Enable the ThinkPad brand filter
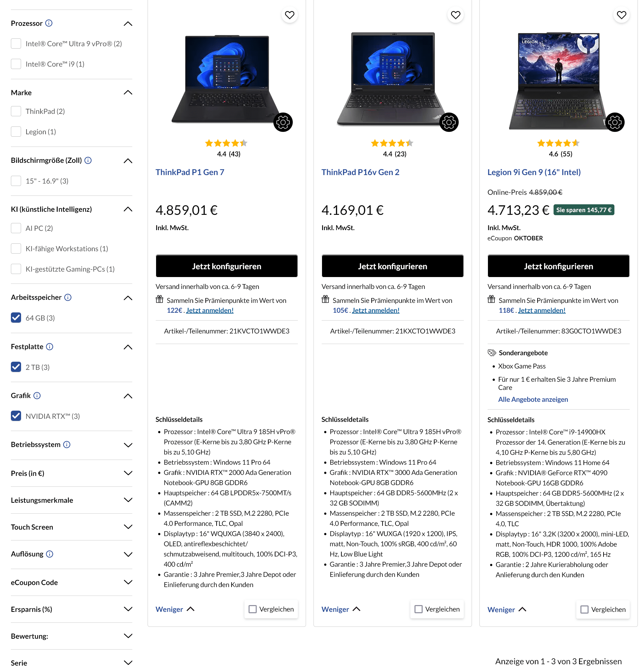This screenshot has height=670, width=644. (x=16, y=111)
